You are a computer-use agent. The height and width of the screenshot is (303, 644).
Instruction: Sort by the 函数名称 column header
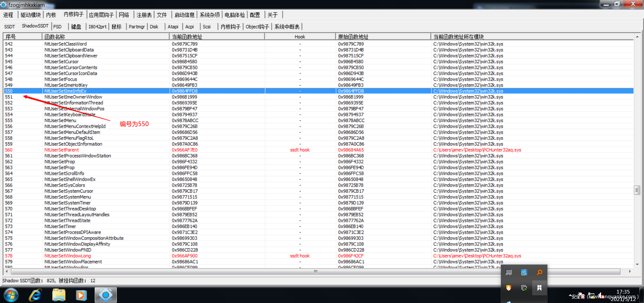click(x=106, y=37)
